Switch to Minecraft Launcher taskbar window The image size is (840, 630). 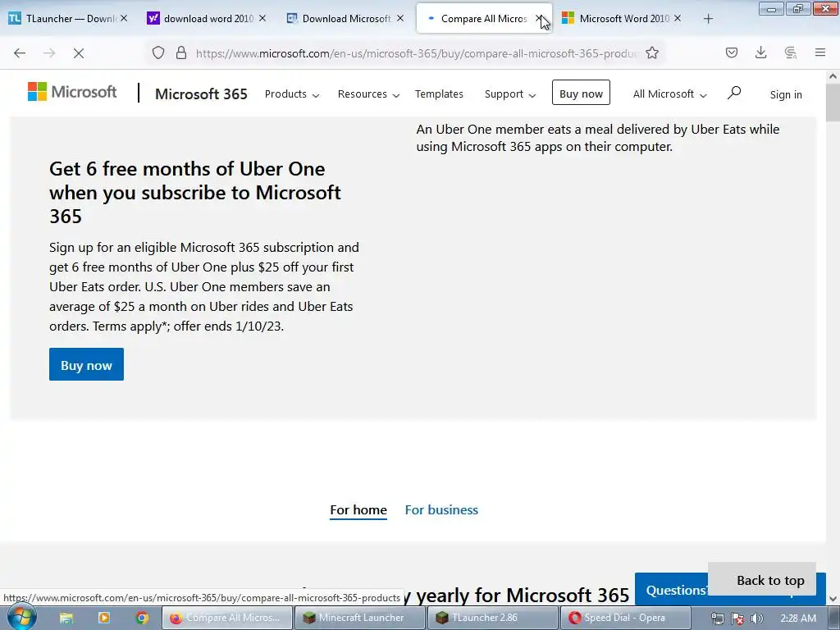point(360,618)
